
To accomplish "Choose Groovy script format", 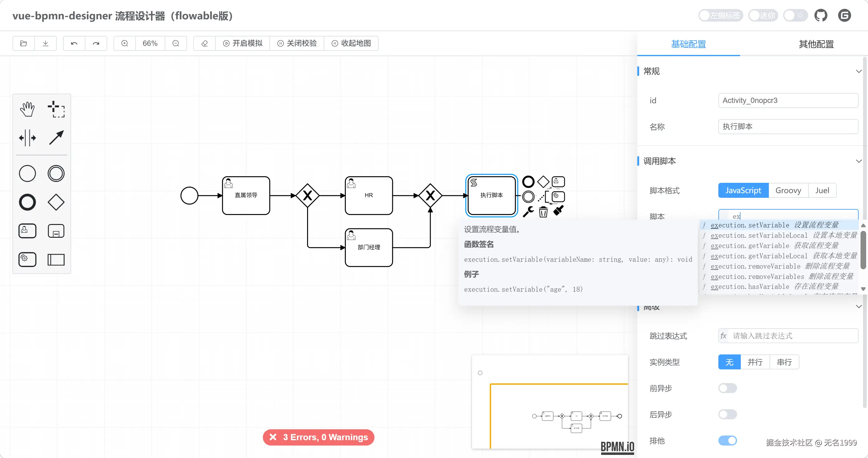I will (x=788, y=191).
